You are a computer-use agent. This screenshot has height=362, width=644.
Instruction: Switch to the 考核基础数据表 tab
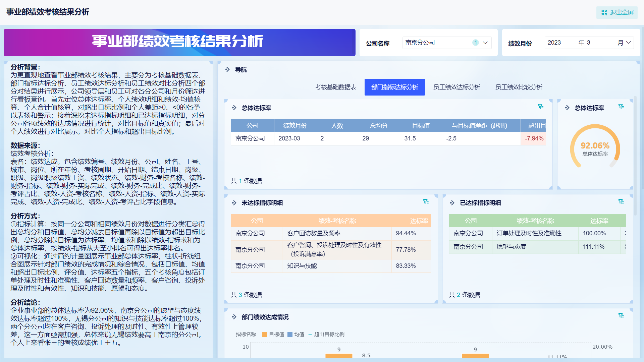335,87
